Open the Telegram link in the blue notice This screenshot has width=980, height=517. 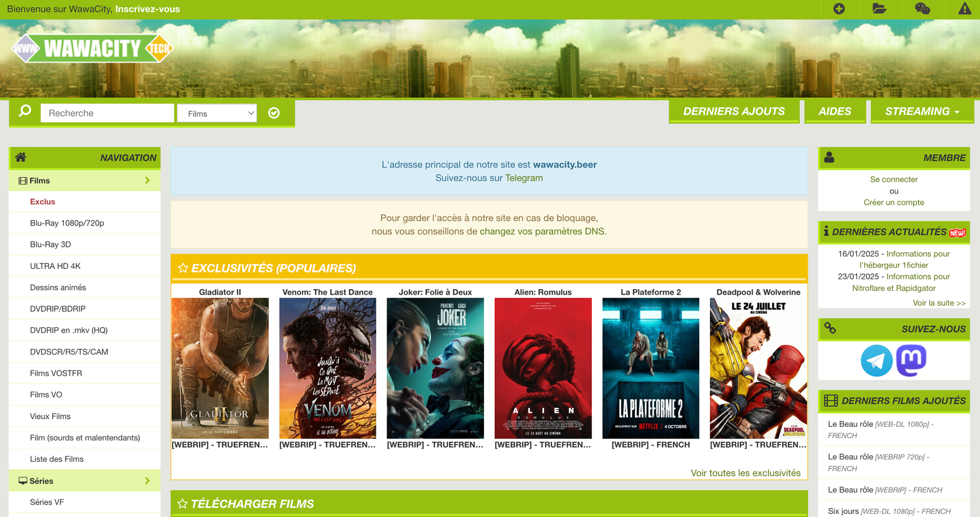tap(524, 178)
